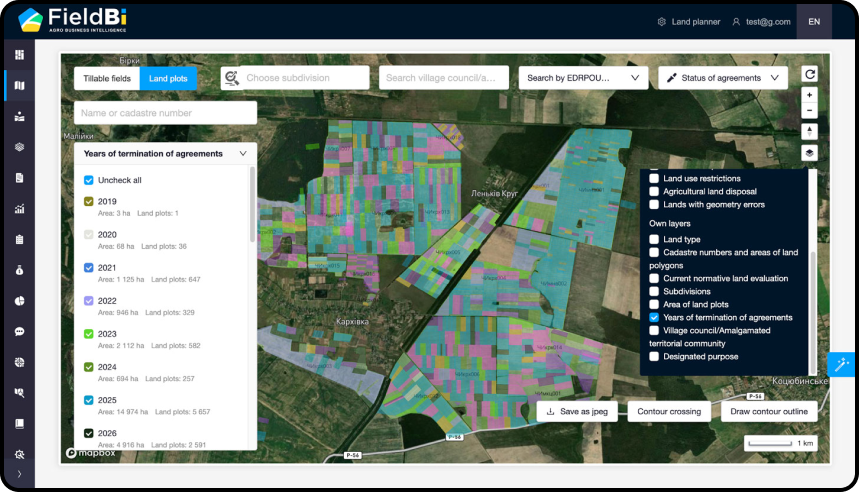
Task: Click the Save as jpeg button
Action: 577,412
